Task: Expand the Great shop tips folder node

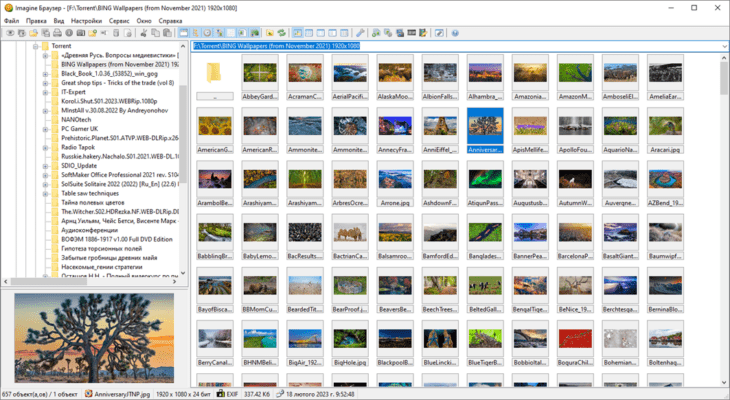Action: [x=45, y=83]
